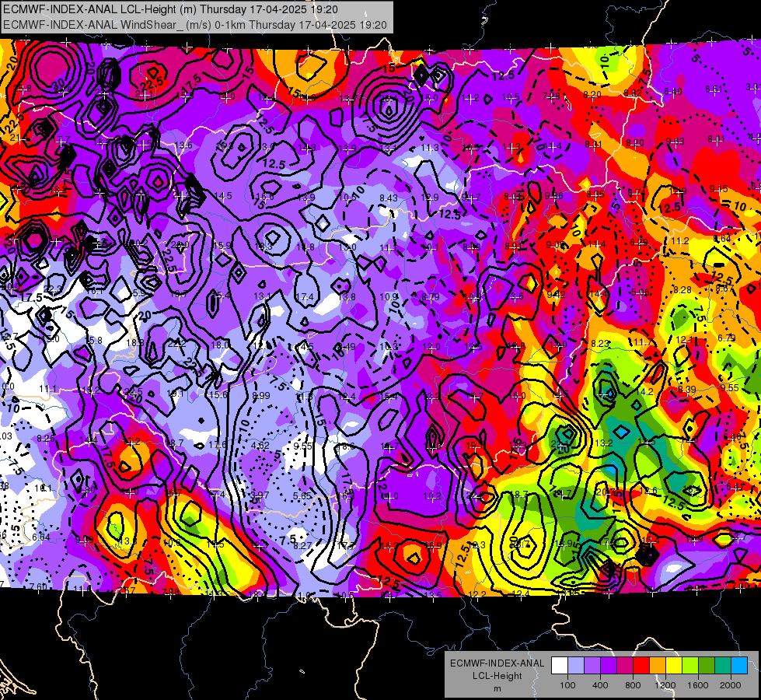Screen dimensions: 761x700
Task: Pick the teal legend swatch
Action: click(x=723, y=666)
